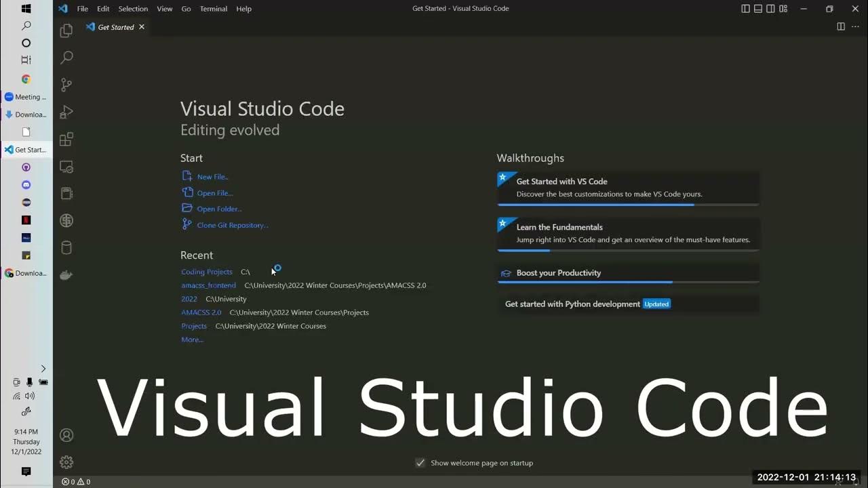
Task: Click the More... recent items link
Action: pos(192,340)
